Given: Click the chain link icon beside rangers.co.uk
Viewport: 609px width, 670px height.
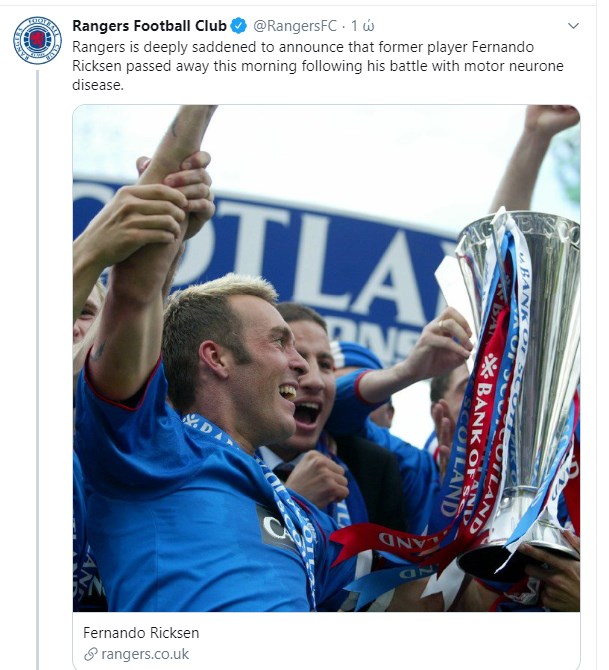Looking at the screenshot, I should click(x=91, y=654).
